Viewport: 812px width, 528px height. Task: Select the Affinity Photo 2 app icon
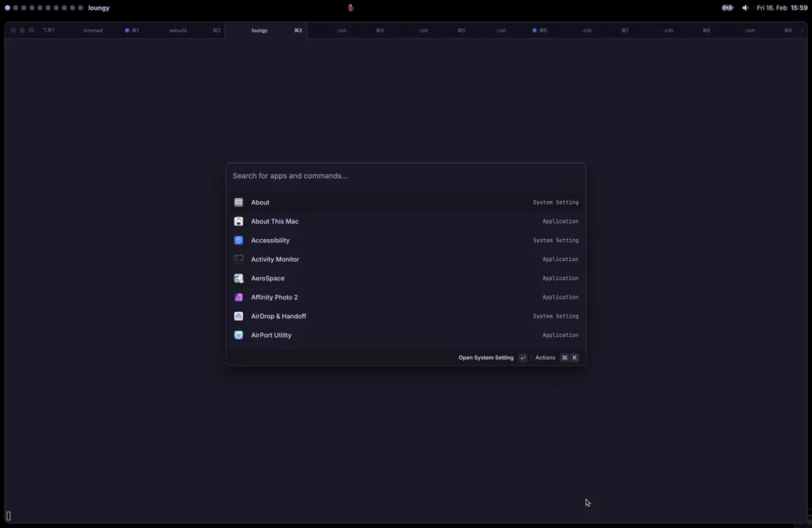238,296
